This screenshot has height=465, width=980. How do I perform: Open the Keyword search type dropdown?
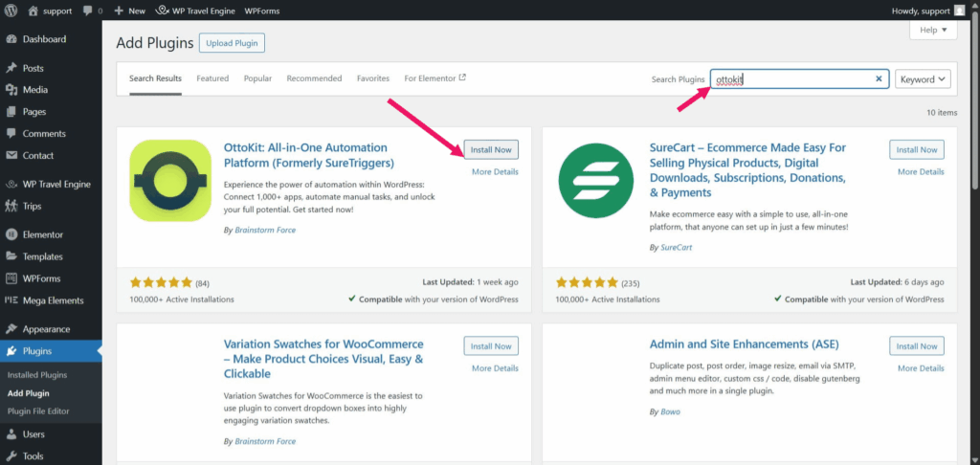(x=924, y=79)
